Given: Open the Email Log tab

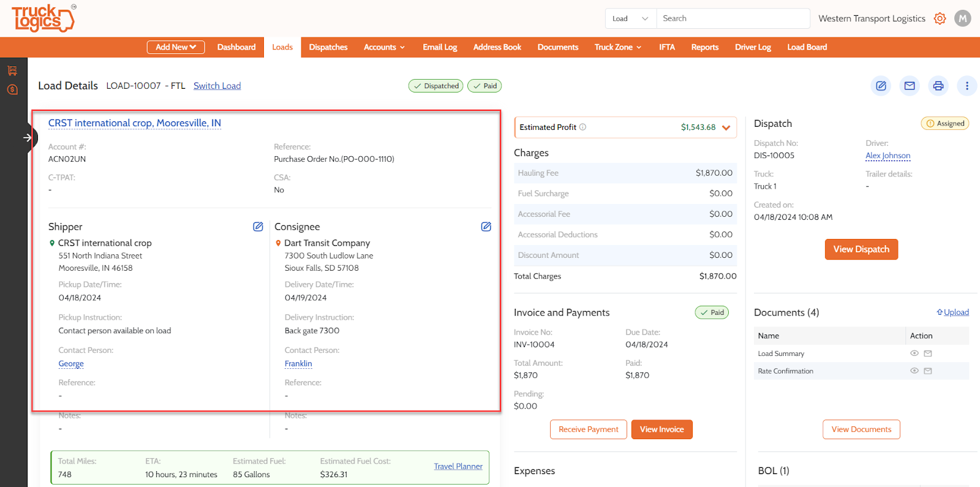Looking at the screenshot, I should 440,47.
